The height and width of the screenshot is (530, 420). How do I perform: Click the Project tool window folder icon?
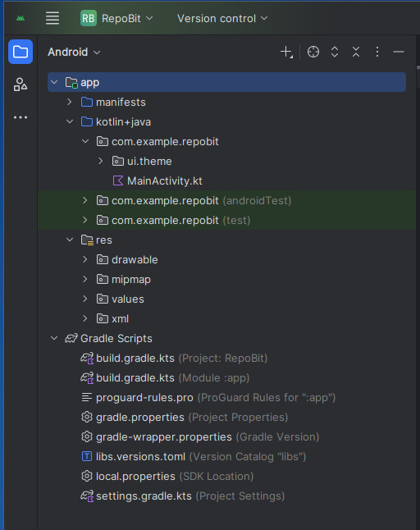(21, 52)
